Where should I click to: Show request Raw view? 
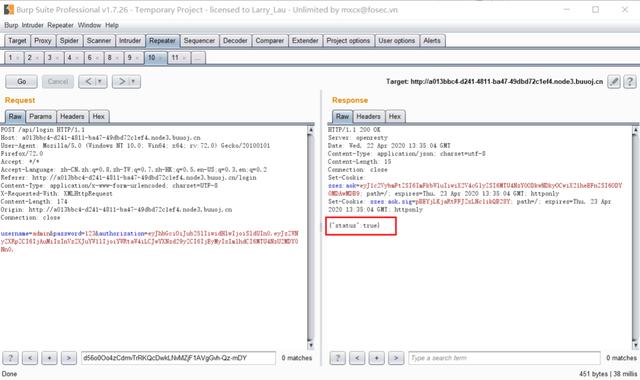click(15, 117)
